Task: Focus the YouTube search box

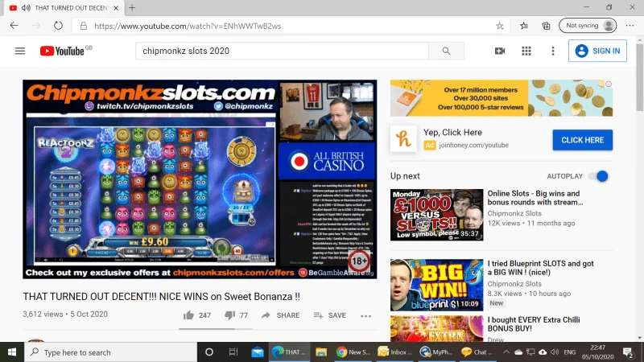Action: click(282, 51)
